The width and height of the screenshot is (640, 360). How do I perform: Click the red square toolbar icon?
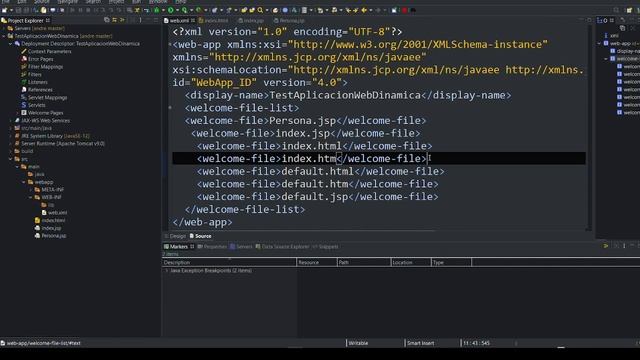(x=404, y=10)
